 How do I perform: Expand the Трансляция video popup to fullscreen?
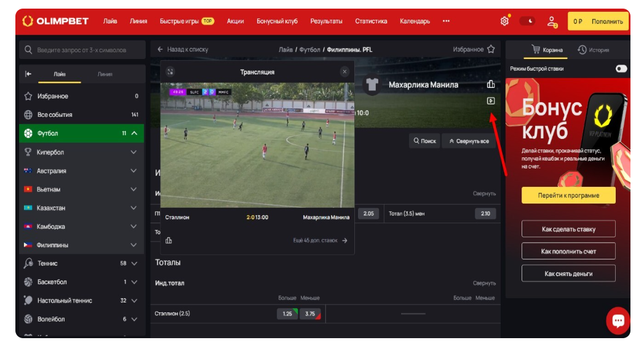coord(170,72)
